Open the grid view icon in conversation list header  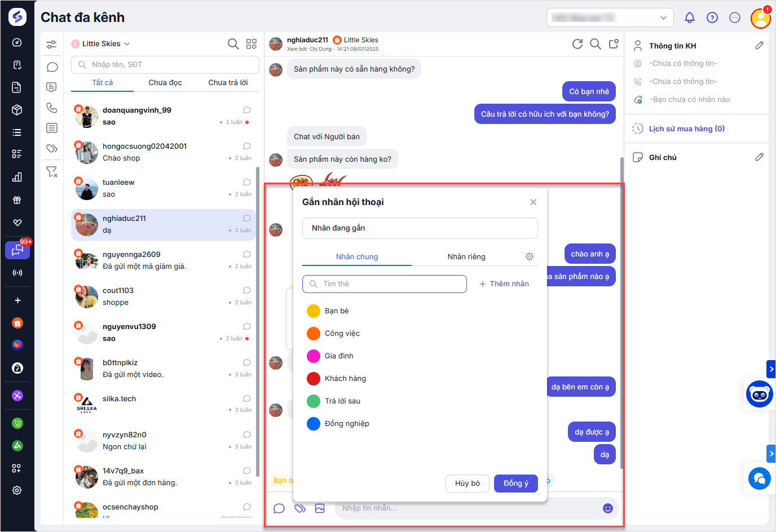coord(252,43)
